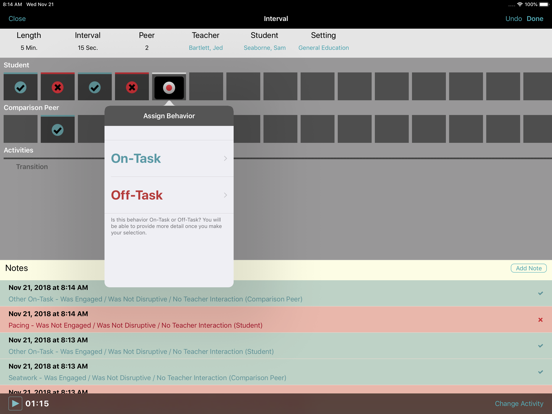
Task: Click check on Other On-Task Student note
Action: 540,346
